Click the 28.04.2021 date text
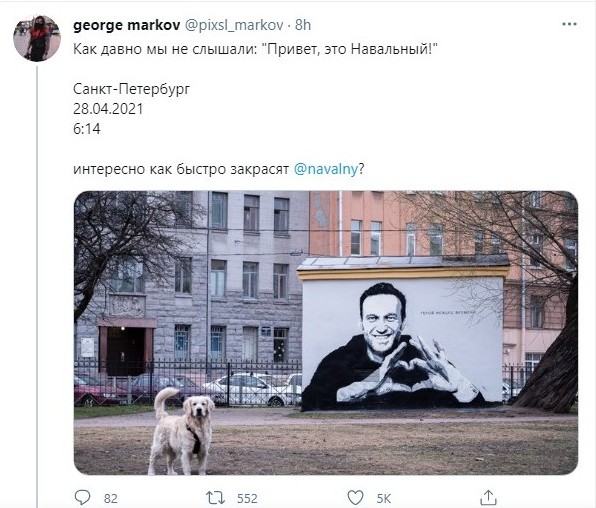Image resolution: width=596 pixels, height=508 pixels. tap(108, 109)
